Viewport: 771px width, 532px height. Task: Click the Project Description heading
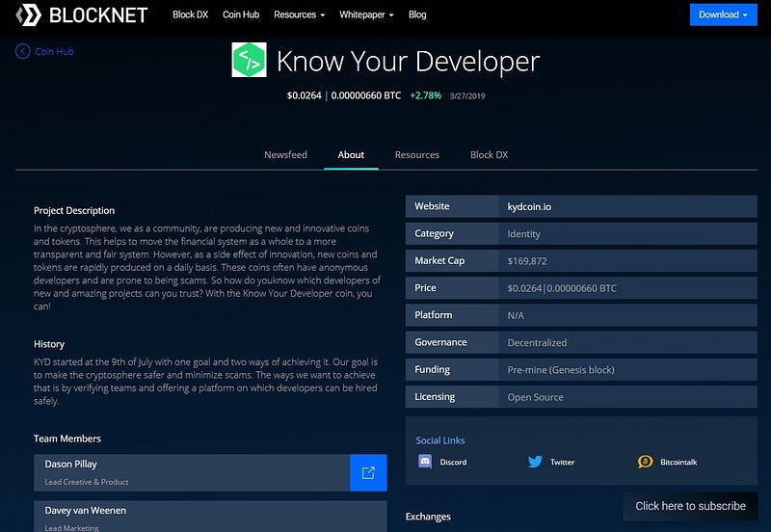74,210
